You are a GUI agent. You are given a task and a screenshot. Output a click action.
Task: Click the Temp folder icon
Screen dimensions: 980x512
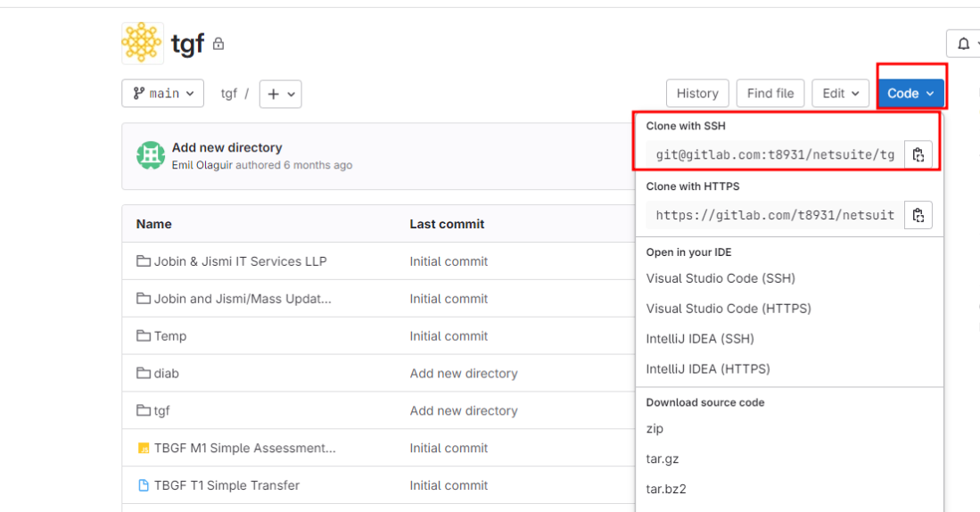pyautogui.click(x=143, y=336)
